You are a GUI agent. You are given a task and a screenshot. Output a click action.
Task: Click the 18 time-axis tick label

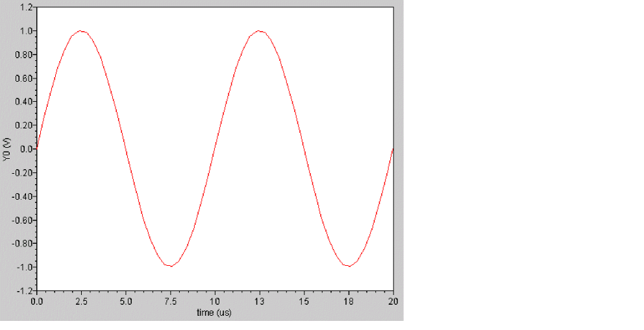349,301
